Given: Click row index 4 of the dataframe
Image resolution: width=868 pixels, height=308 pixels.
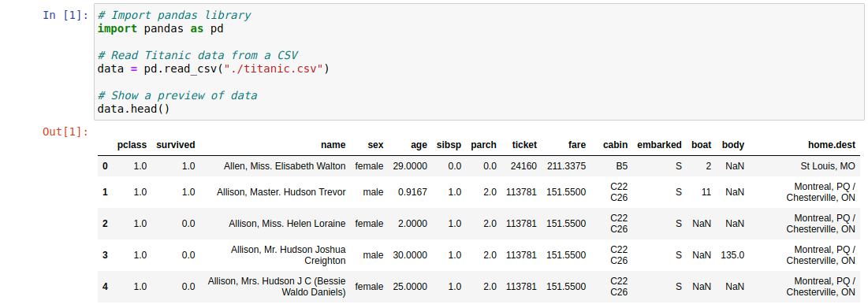Looking at the screenshot, I should tap(105, 287).
